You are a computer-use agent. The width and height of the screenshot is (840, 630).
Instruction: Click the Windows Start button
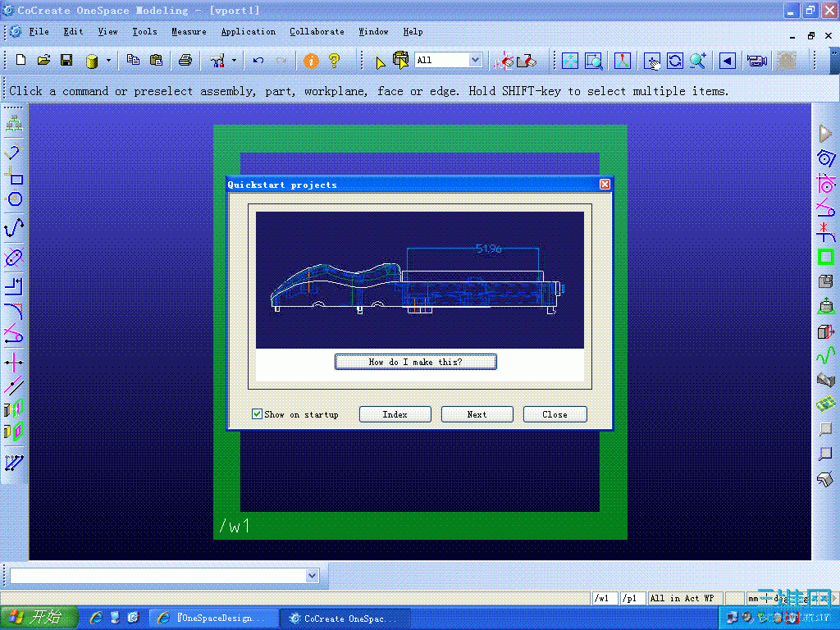39,617
